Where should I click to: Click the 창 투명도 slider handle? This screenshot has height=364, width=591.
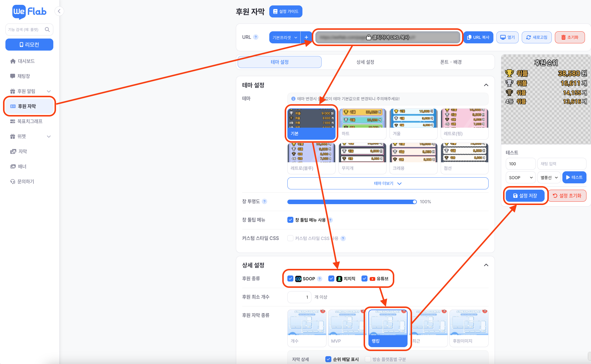[415, 202]
